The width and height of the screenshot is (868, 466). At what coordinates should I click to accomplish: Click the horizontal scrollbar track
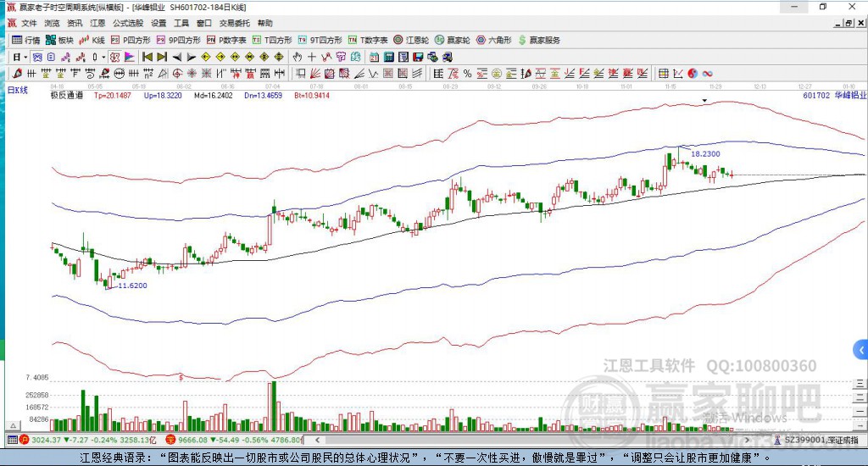click(531, 440)
